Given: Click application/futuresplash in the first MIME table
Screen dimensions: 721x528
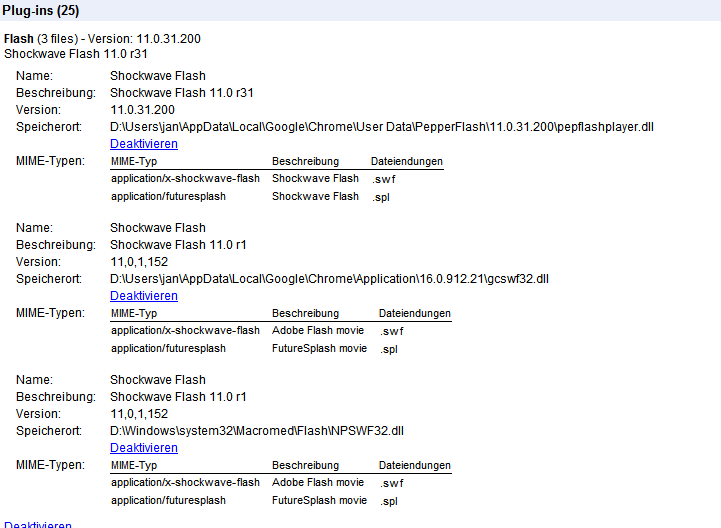Looking at the screenshot, I should 168,196.
